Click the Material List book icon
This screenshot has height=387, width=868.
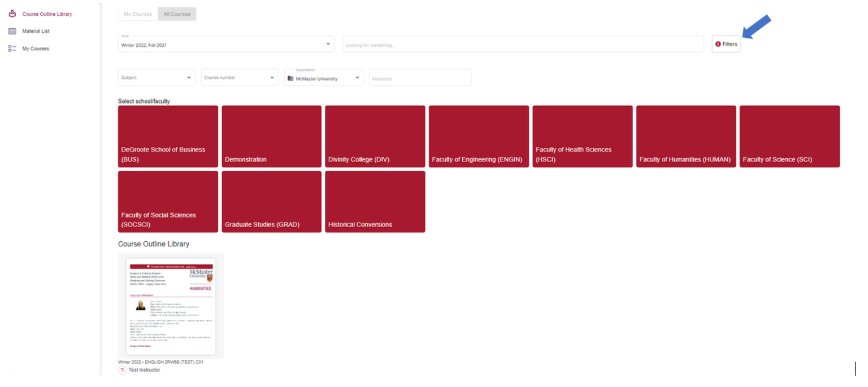point(12,32)
